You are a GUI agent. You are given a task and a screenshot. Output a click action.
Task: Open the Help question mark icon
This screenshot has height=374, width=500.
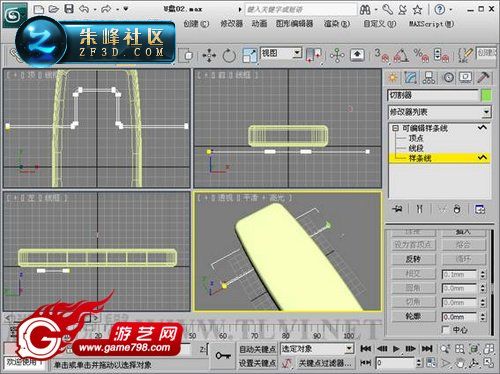440,10
